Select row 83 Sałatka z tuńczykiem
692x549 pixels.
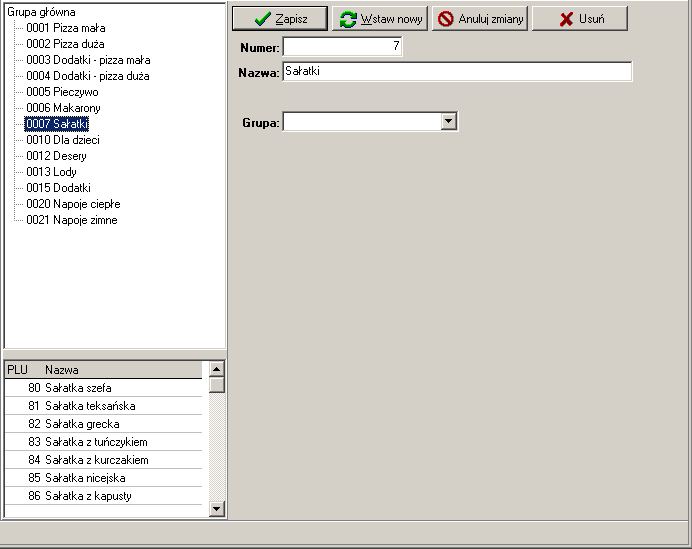[x=103, y=442]
